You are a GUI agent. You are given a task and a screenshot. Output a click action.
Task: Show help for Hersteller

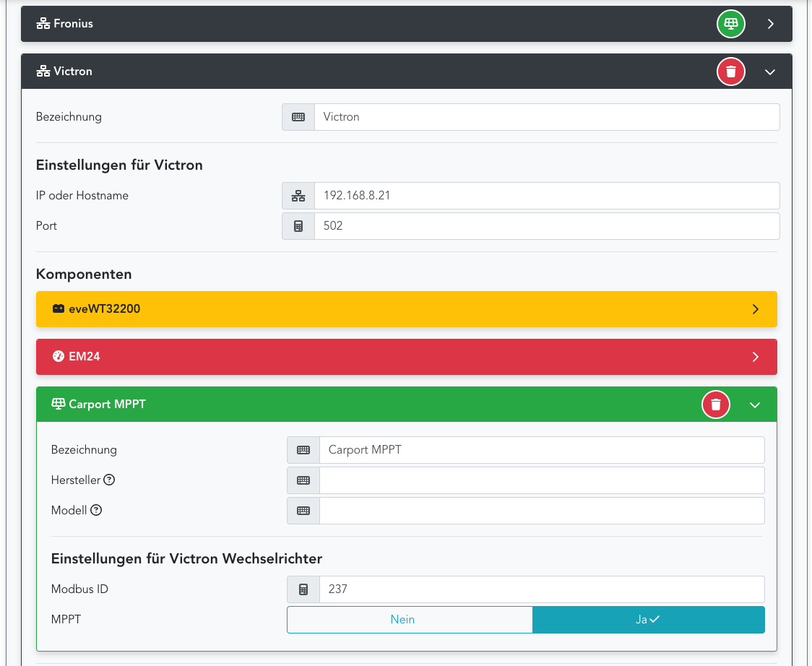pyautogui.click(x=109, y=480)
